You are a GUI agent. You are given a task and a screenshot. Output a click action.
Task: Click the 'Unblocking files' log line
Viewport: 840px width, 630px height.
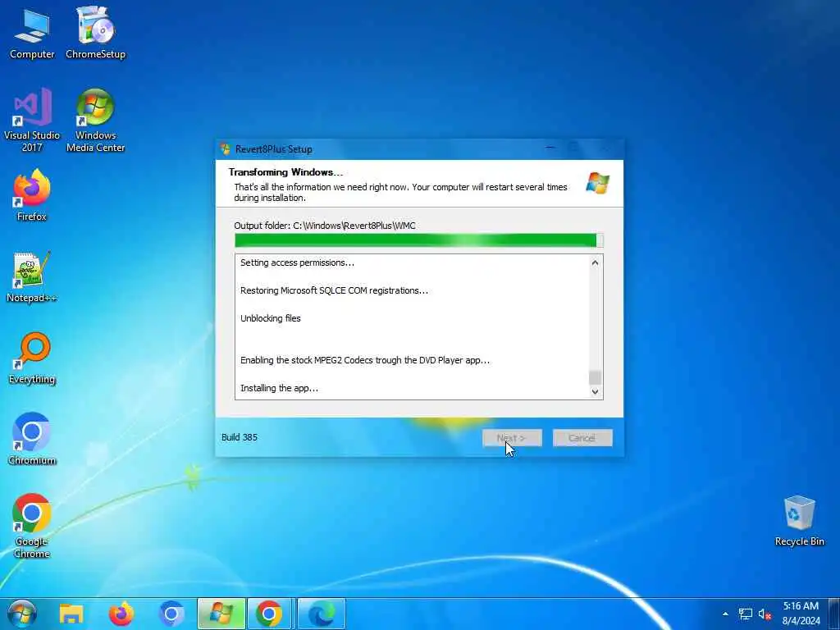pyautogui.click(x=271, y=318)
